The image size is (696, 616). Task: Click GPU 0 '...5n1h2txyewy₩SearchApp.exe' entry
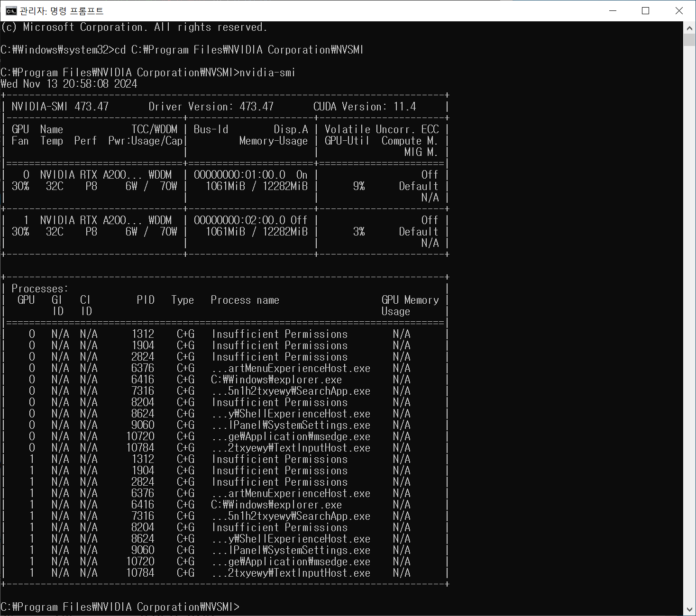[x=291, y=391]
